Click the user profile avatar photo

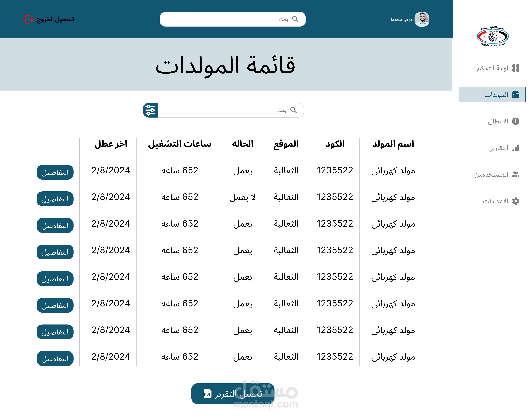tap(422, 19)
